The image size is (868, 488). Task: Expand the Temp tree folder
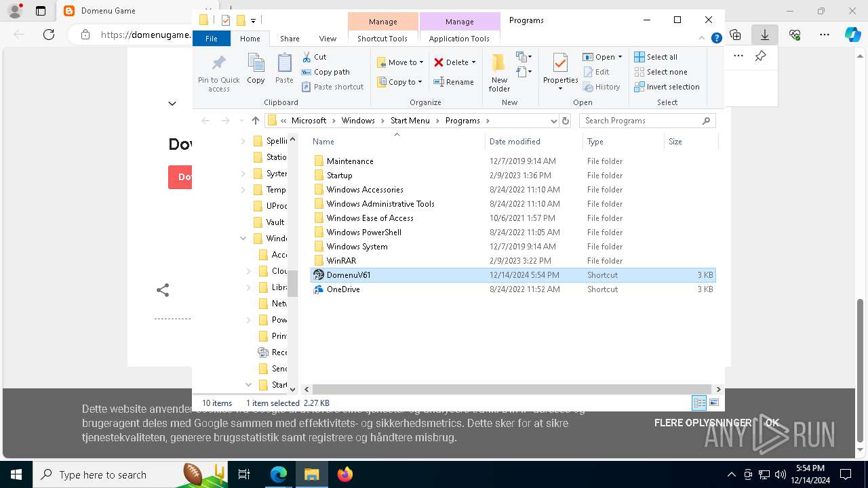click(243, 190)
